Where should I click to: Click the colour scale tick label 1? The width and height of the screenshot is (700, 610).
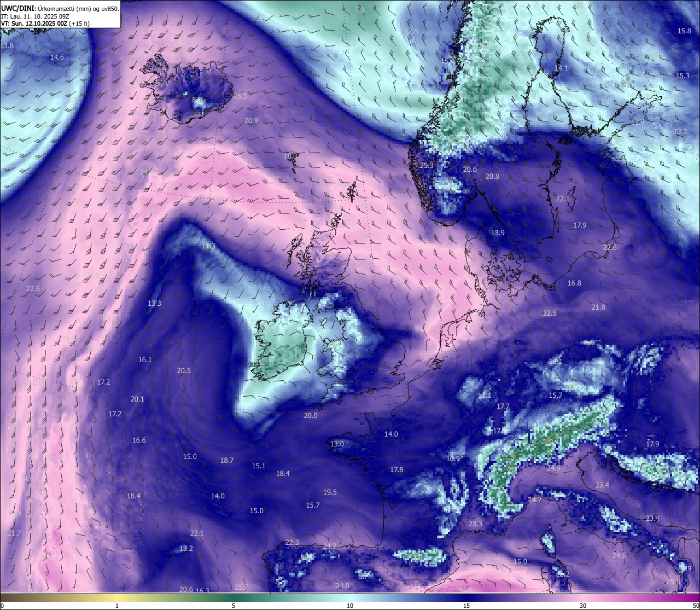(x=117, y=606)
